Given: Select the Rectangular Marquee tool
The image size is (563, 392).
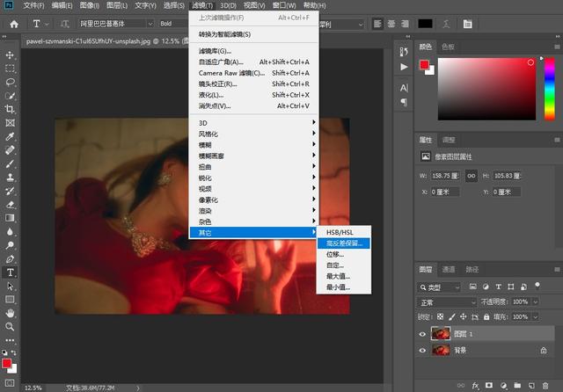Looking at the screenshot, I should pyautogui.click(x=10, y=69).
